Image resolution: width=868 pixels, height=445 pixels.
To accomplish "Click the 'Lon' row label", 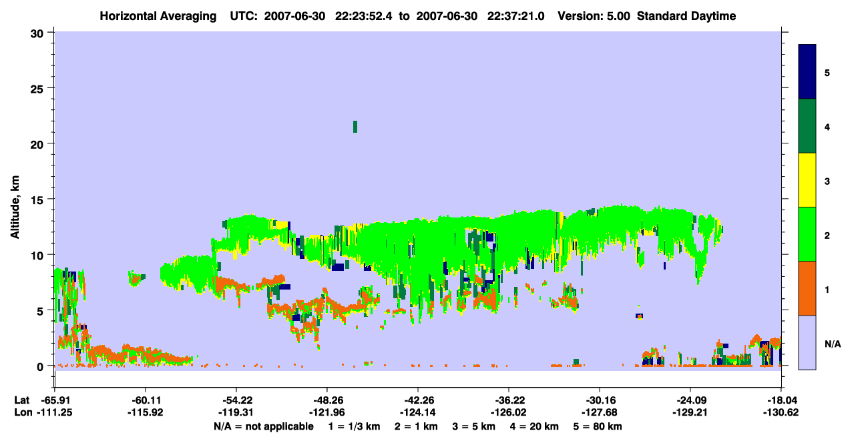I will click(x=22, y=412).
